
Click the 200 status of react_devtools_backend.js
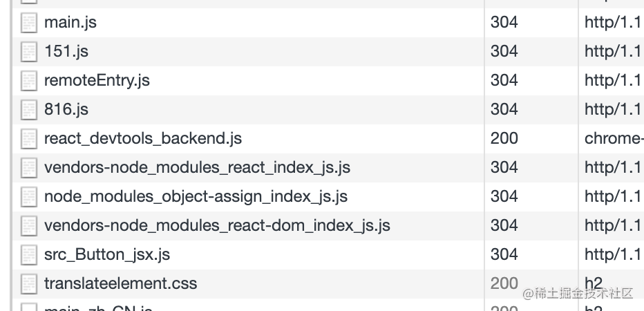pyautogui.click(x=504, y=139)
